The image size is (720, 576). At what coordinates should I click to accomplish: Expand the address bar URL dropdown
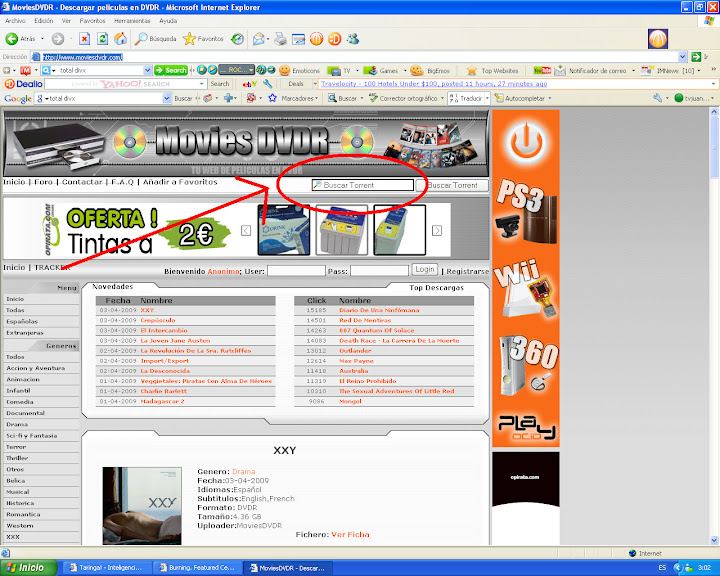click(x=682, y=56)
